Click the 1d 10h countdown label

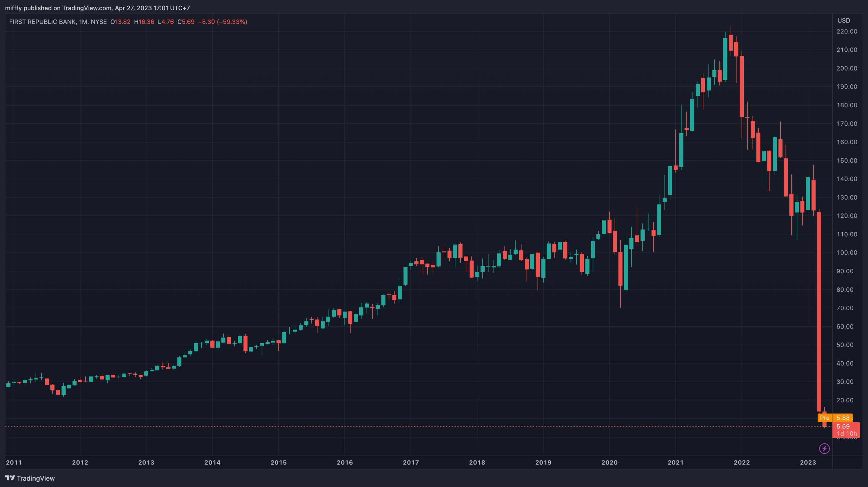(846, 434)
